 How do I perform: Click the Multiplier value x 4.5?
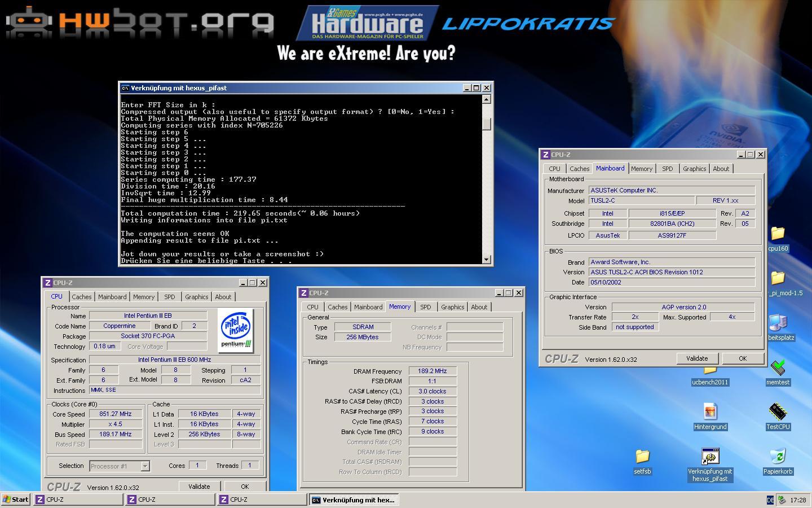pyautogui.click(x=116, y=424)
